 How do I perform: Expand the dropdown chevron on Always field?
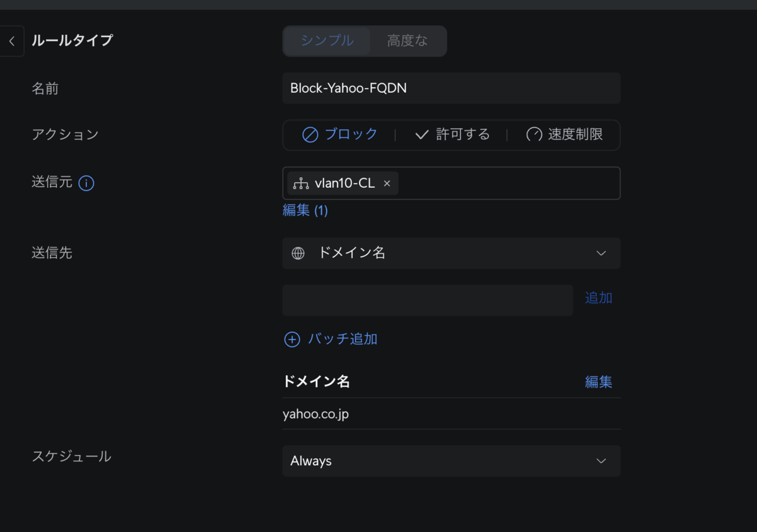tap(601, 461)
